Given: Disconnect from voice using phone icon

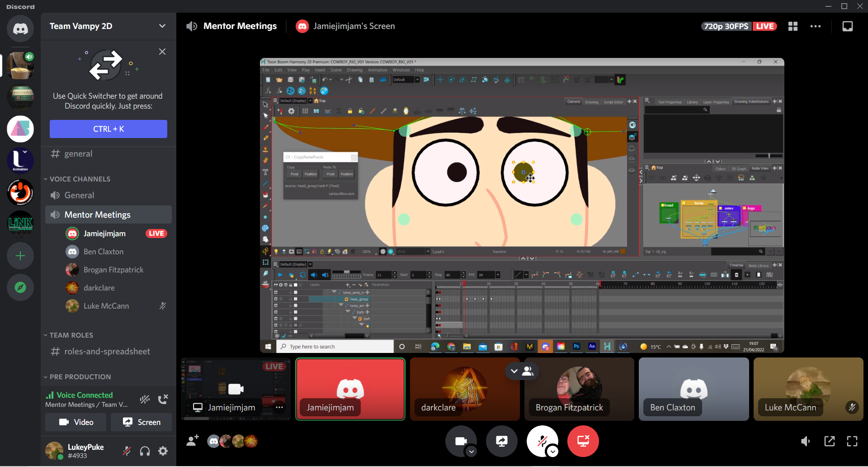Looking at the screenshot, I should point(163,399).
